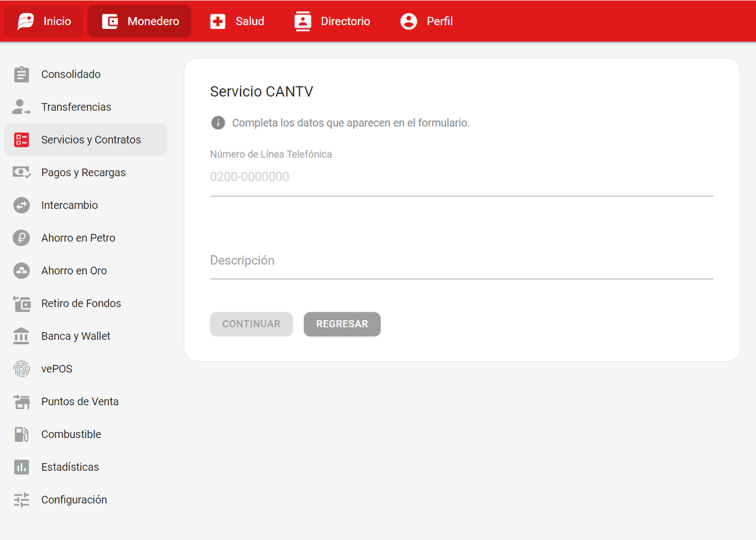The height and width of the screenshot is (540, 756).
Task: Click the REGRESAR button
Action: coord(342,324)
